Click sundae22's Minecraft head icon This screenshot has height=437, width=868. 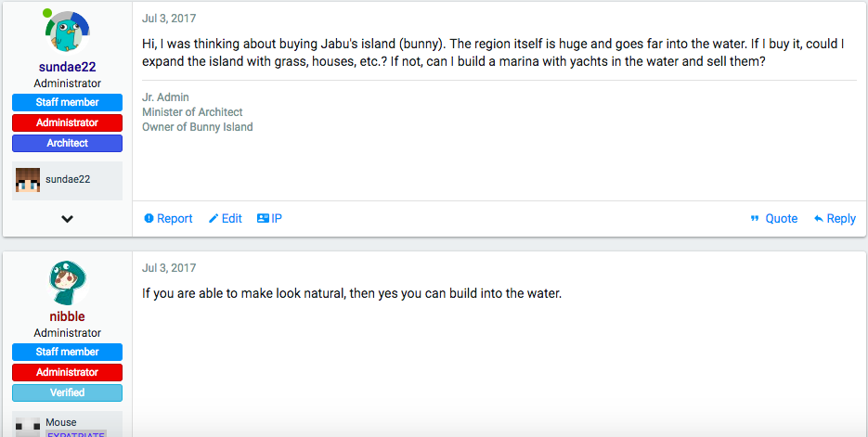click(x=28, y=180)
